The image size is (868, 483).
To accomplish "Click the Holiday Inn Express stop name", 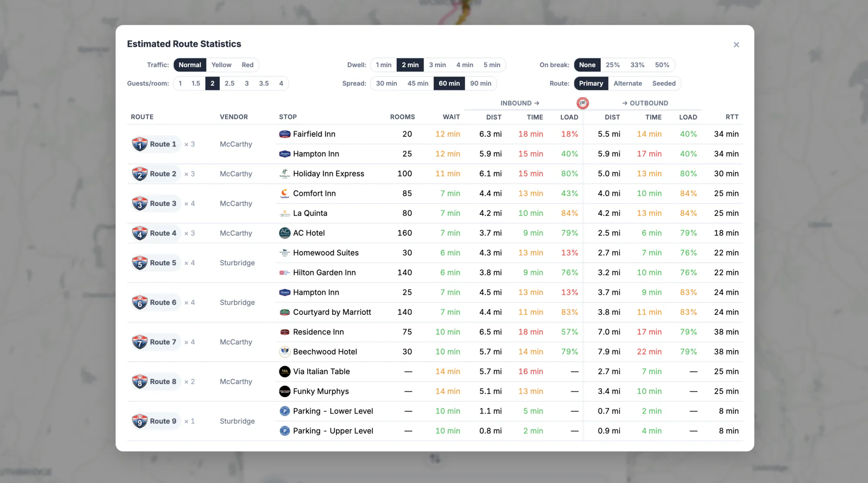I will [329, 173].
